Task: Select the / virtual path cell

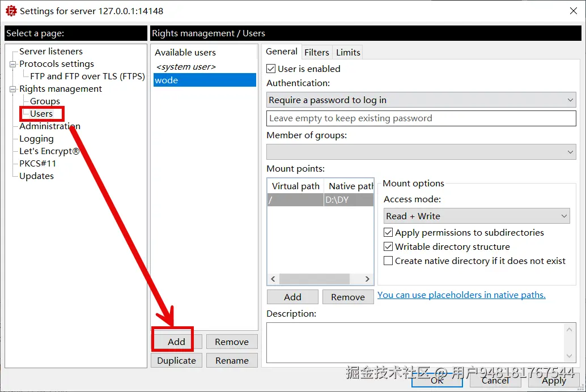Action: click(296, 200)
